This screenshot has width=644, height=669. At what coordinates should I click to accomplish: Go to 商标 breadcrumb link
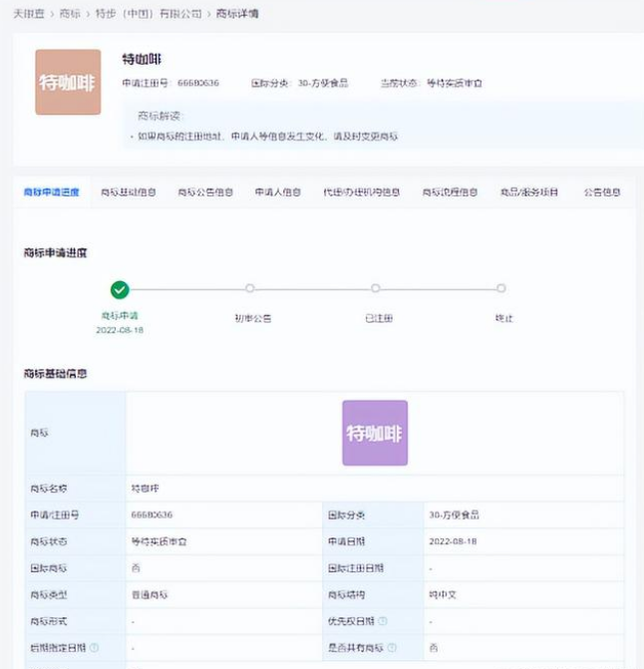(x=70, y=14)
